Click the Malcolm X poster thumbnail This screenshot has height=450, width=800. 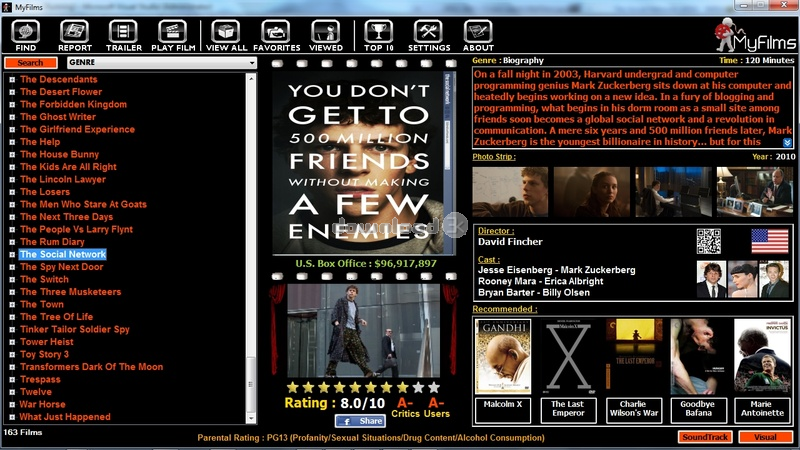(568, 356)
